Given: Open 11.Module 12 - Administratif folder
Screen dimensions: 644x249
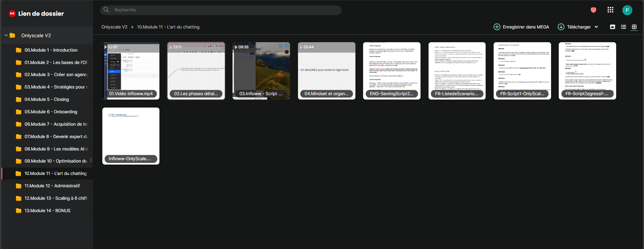Looking at the screenshot, I should [x=47, y=186].
